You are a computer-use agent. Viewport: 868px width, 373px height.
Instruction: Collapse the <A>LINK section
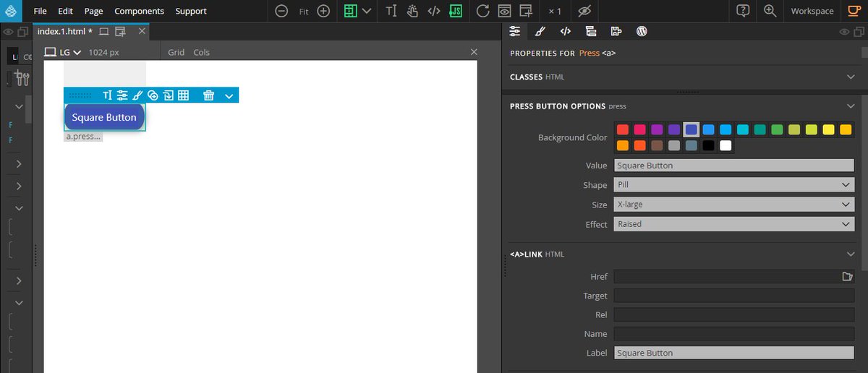pos(851,254)
